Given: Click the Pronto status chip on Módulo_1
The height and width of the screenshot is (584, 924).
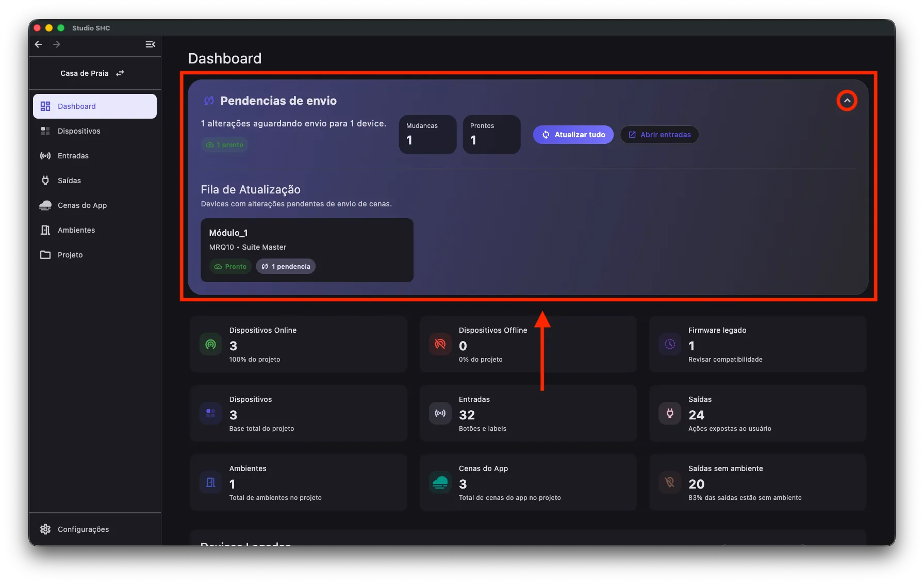Looking at the screenshot, I should 230,266.
